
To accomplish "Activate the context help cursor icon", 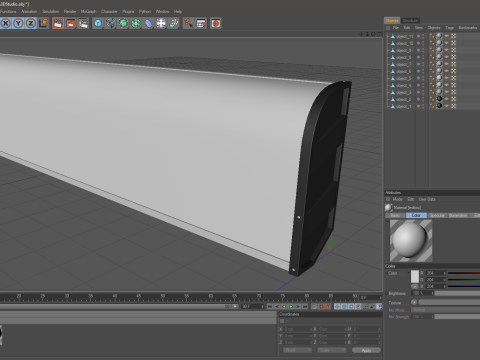I will (x=188, y=23).
